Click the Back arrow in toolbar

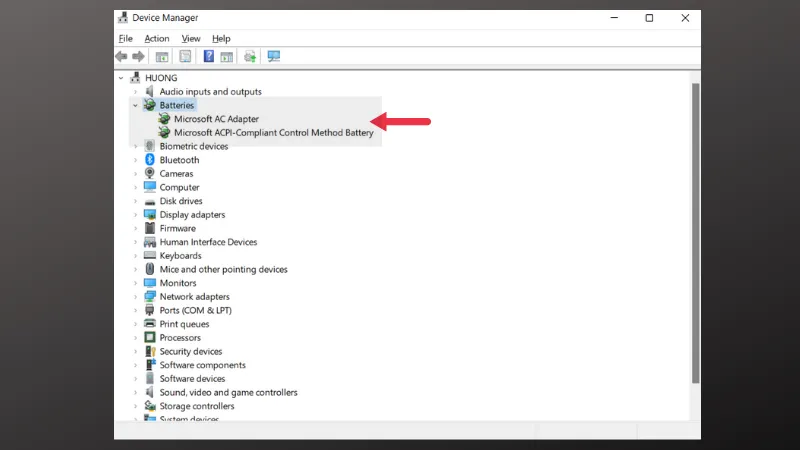coord(122,57)
